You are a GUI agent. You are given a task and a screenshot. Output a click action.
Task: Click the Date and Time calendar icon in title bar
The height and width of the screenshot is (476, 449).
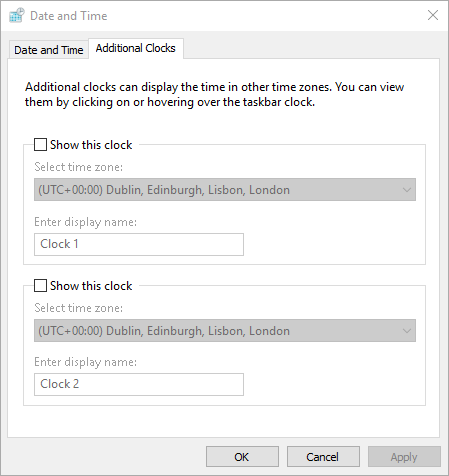point(17,15)
